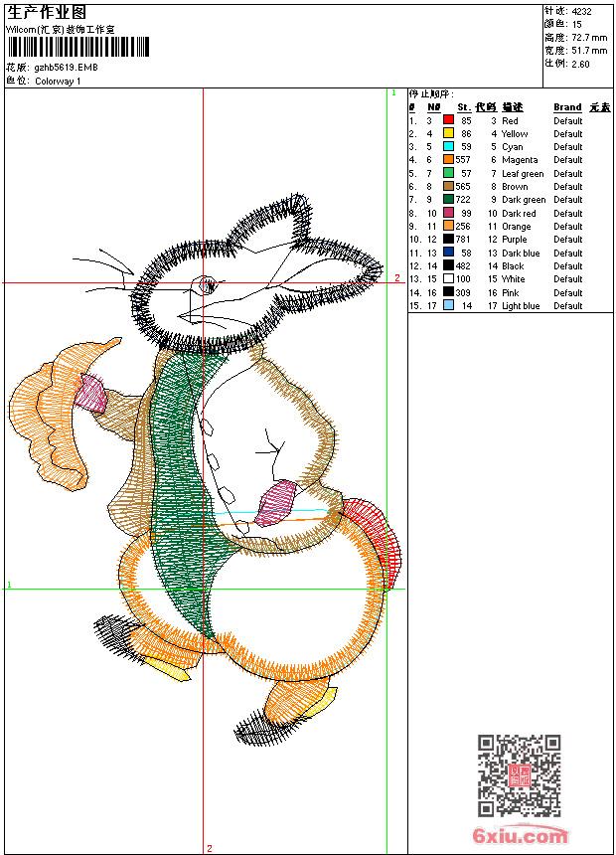Click the scale value "2.60"
The height and width of the screenshot is (855, 616).
[580, 64]
